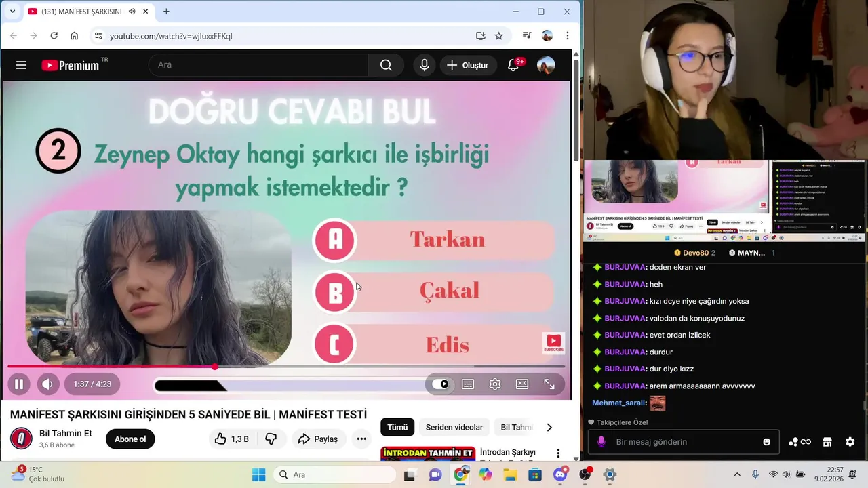
Task: Reload the YouTube page
Action: click(54, 36)
